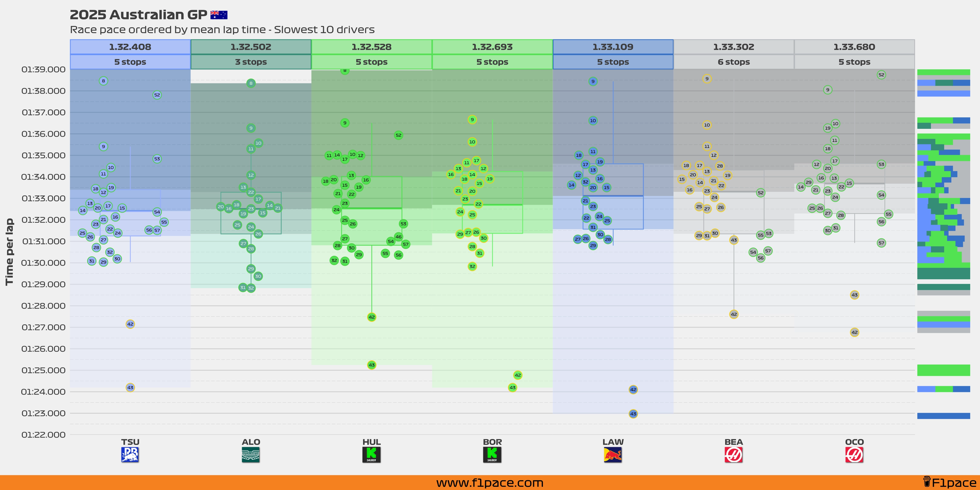Click the 1.33.680 mean lap time header
980x490 pixels.
tap(855, 47)
